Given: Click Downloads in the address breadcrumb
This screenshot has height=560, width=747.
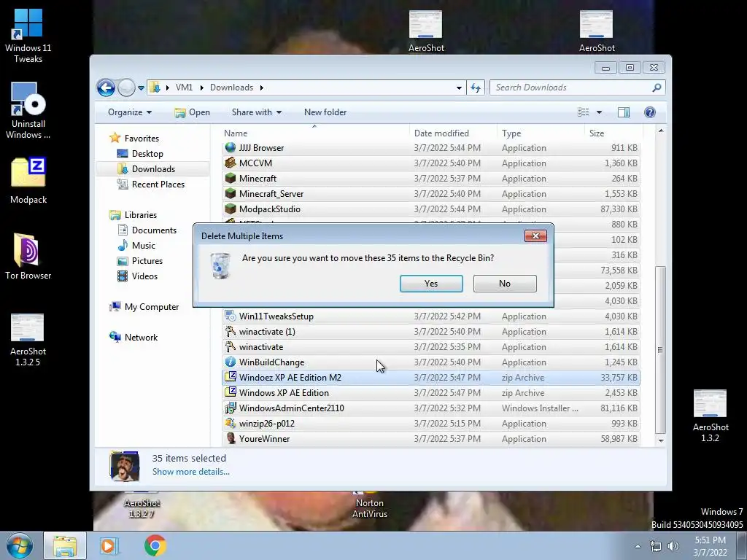Looking at the screenshot, I should (x=231, y=87).
